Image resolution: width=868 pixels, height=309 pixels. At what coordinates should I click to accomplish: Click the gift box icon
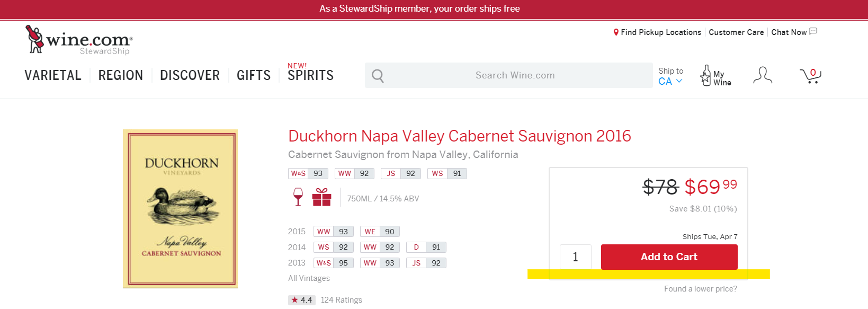point(321,197)
